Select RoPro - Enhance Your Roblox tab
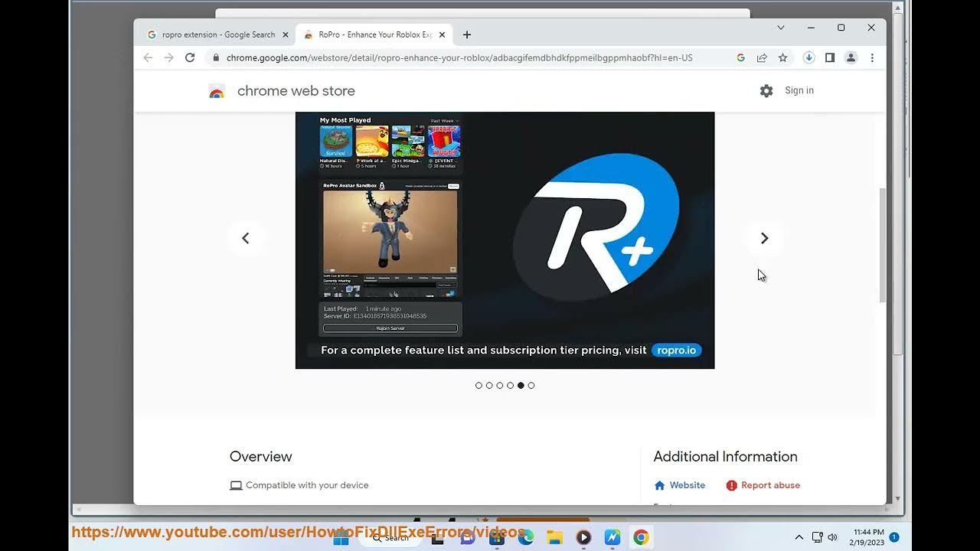 pos(374,34)
